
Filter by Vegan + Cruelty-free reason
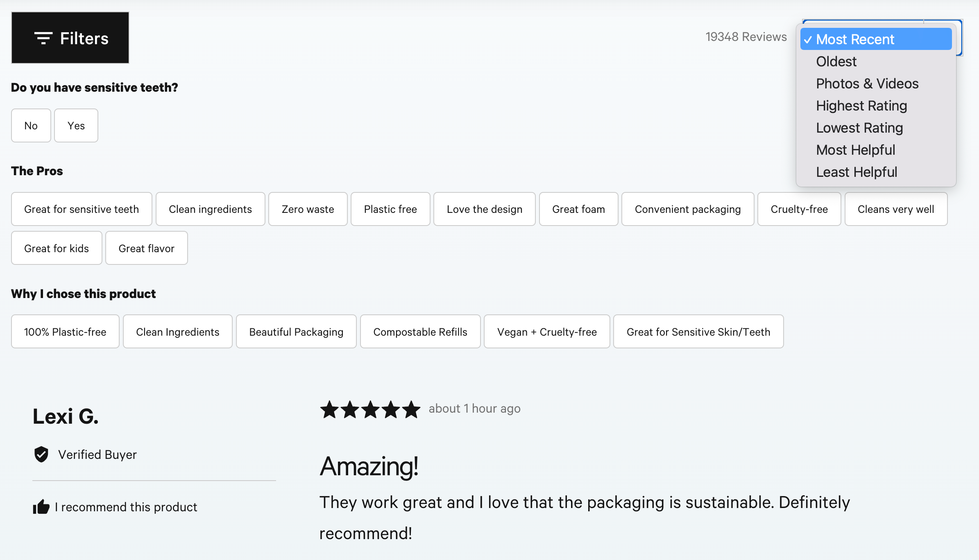pyautogui.click(x=546, y=332)
